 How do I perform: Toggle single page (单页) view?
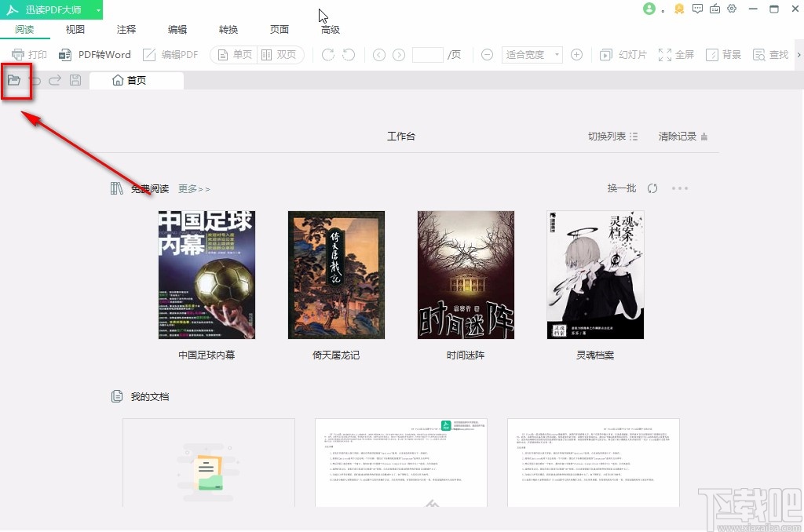point(235,55)
